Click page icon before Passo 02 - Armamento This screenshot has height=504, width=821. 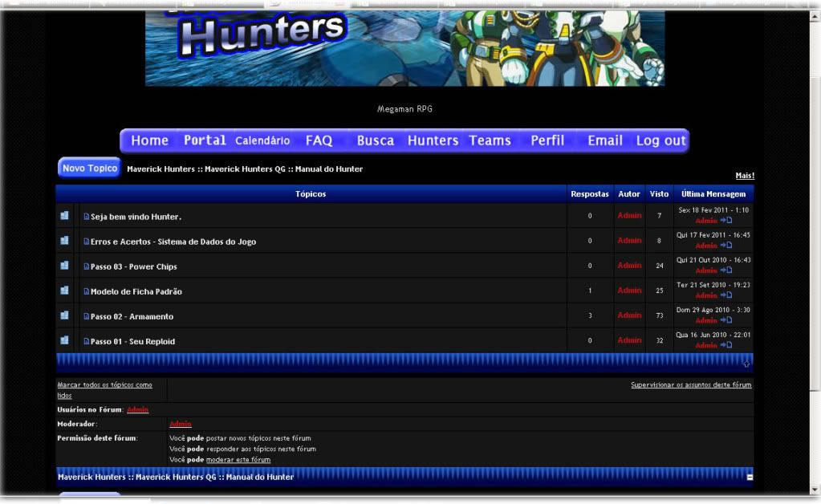pyautogui.click(x=87, y=316)
